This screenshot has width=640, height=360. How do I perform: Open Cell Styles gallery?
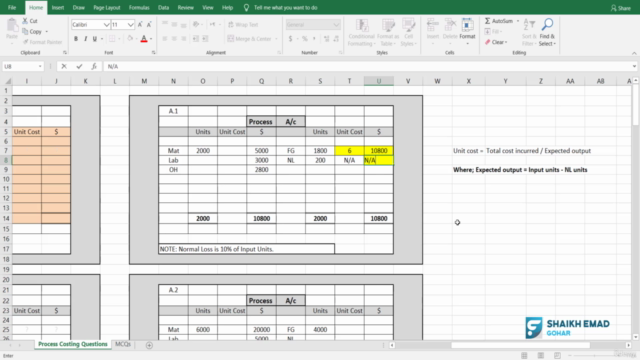[x=408, y=33]
